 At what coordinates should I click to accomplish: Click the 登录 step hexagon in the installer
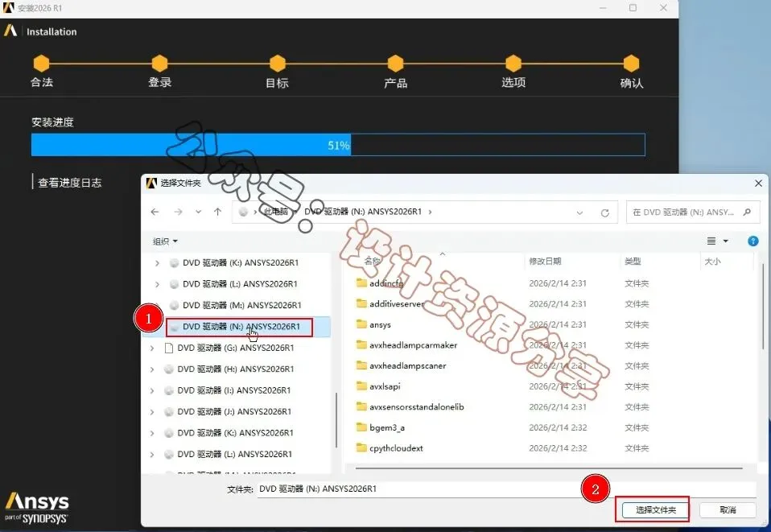coord(159,63)
